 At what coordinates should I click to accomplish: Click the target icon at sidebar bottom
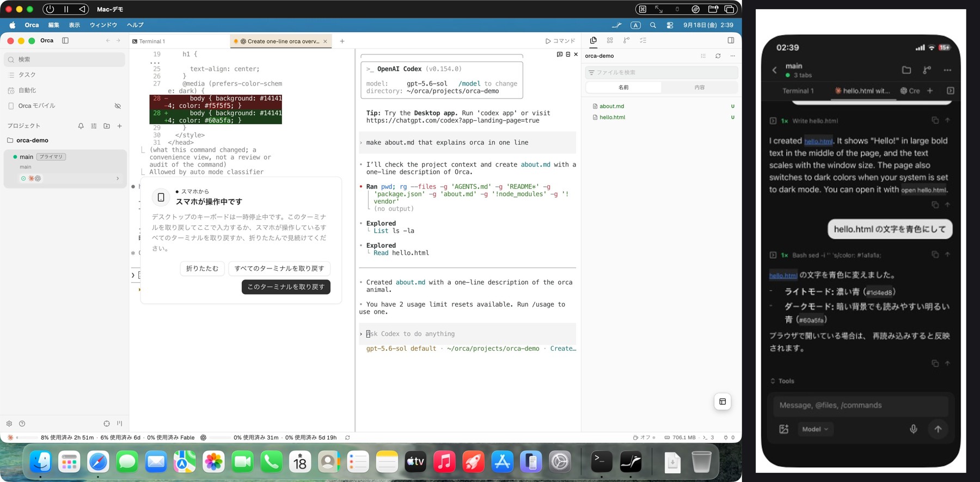click(x=107, y=424)
